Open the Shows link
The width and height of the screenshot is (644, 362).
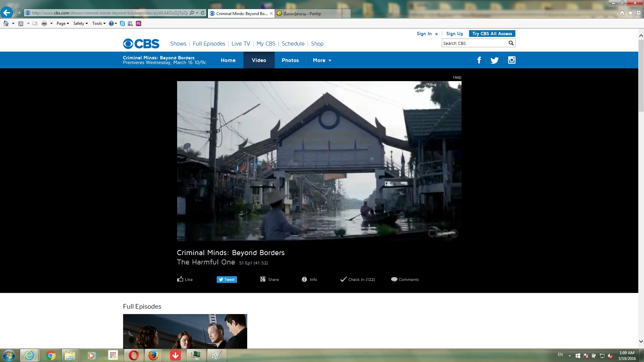(178, 44)
